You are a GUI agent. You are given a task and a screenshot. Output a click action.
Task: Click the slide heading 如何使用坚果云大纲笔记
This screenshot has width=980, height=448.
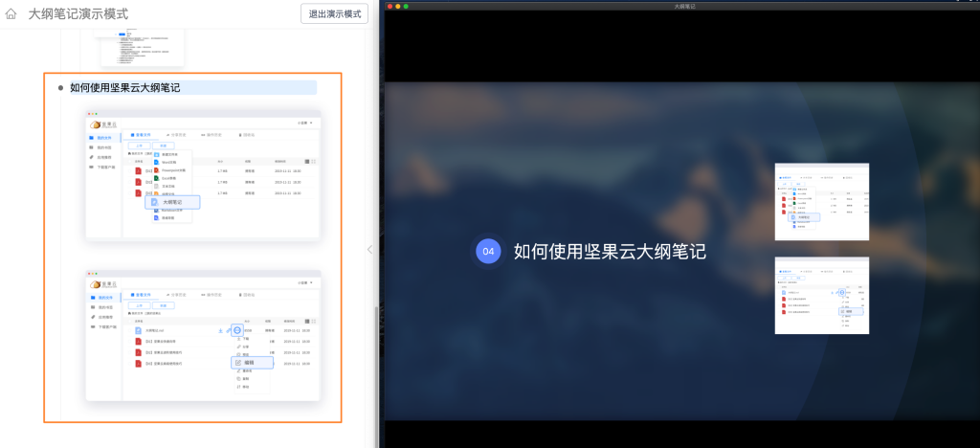coord(610,251)
